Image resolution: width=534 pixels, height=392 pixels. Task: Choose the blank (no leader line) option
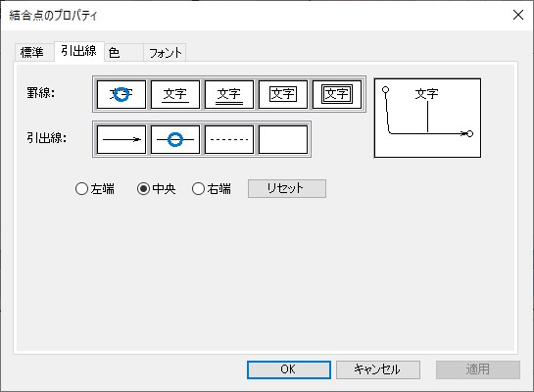pyautogui.click(x=283, y=139)
